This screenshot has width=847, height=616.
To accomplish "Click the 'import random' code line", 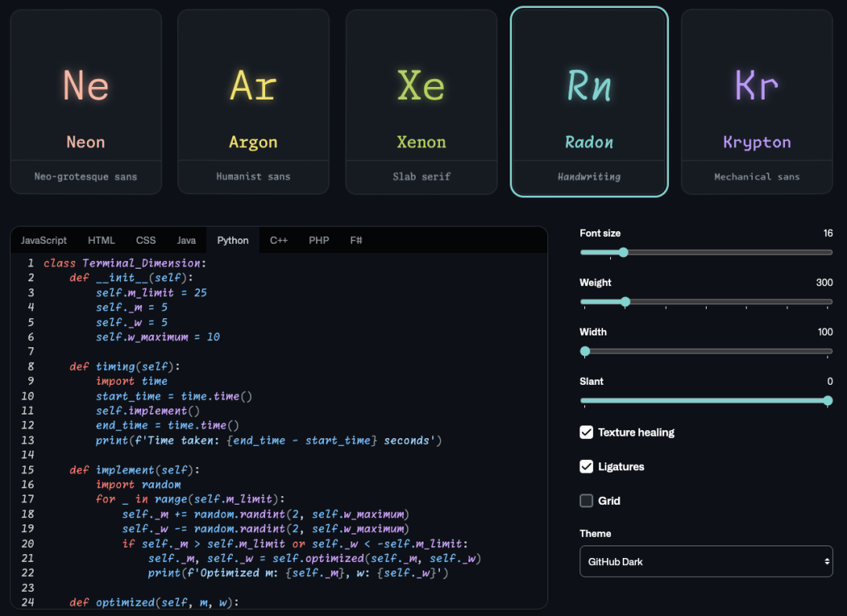I will tap(138, 485).
